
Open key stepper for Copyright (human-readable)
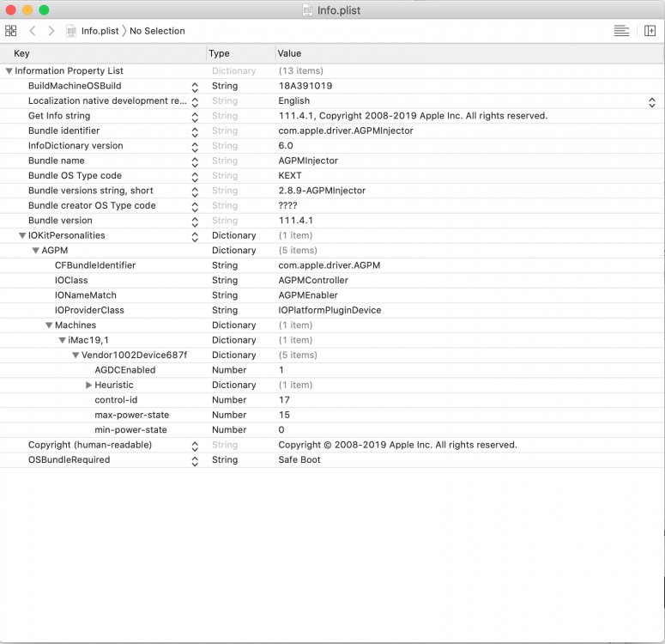[x=195, y=447]
